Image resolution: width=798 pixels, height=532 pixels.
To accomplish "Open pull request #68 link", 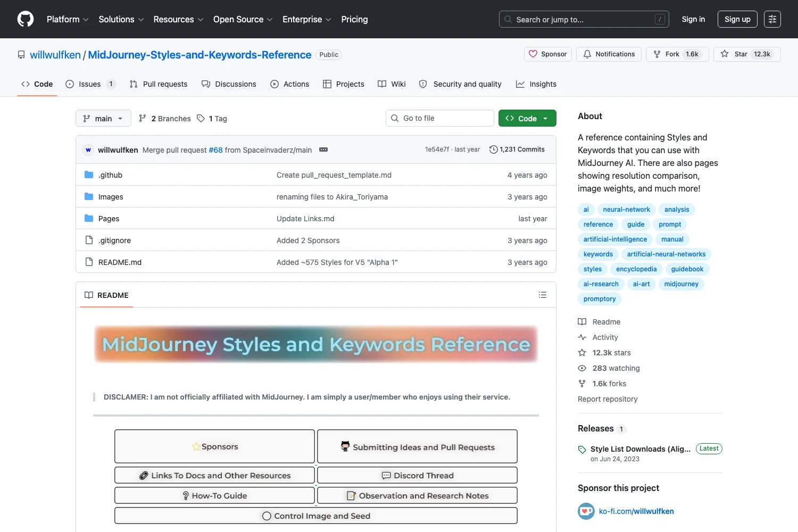I will (215, 150).
